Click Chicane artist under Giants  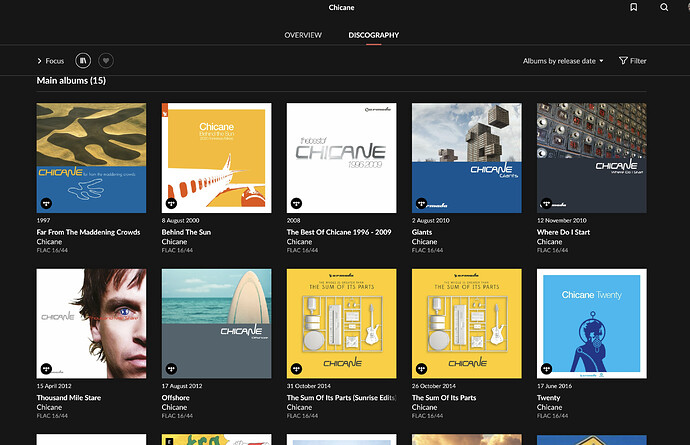click(425, 242)
